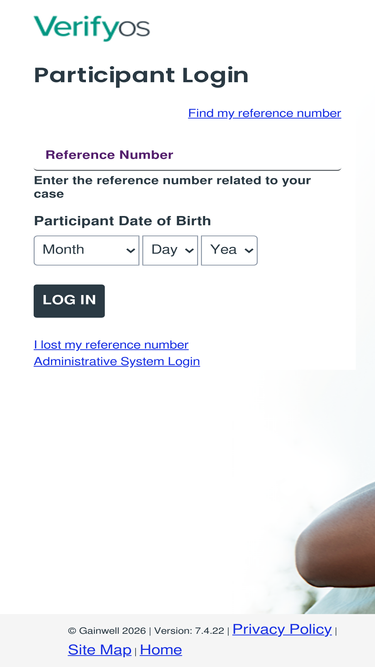Expand the Day dropdown
The height and width of the screenshot is (667, 375).
coord(170,250)
